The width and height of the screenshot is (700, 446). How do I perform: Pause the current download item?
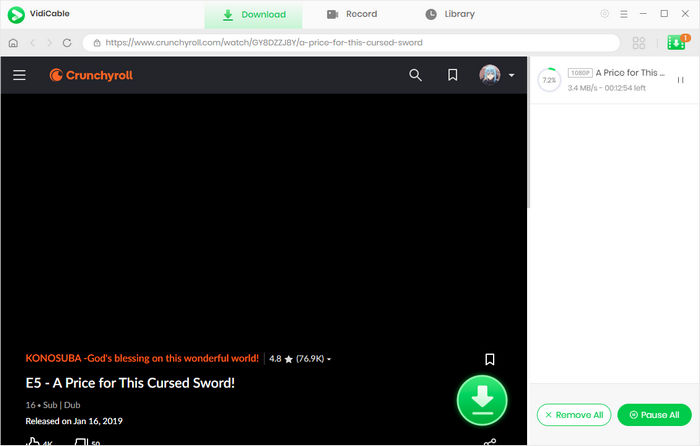[680, 80]
